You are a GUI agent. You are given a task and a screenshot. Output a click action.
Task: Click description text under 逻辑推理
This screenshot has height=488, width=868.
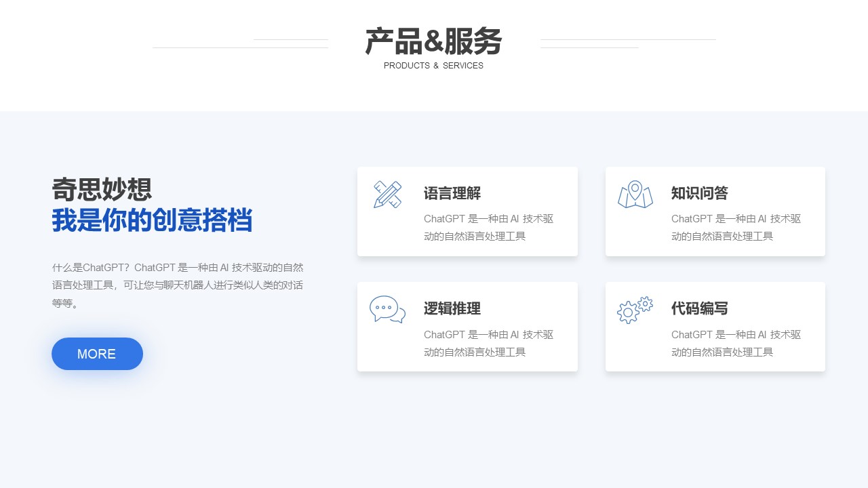pyautogui.click(x=489, y=344)
